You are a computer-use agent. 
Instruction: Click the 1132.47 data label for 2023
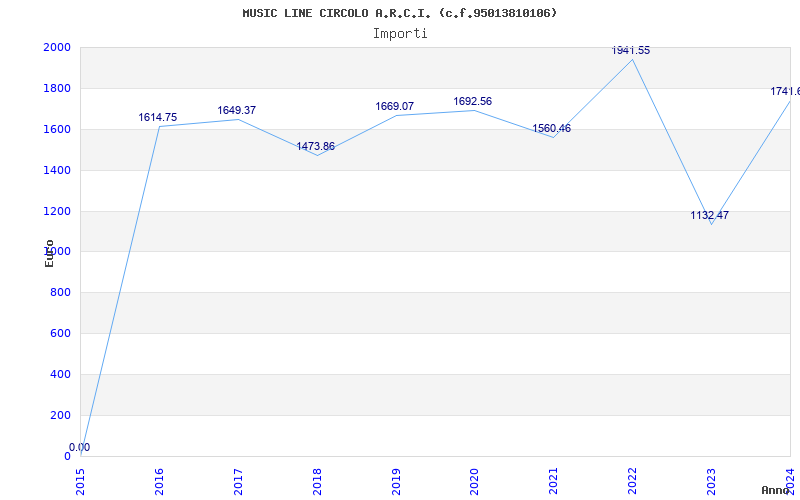[710, 216]
